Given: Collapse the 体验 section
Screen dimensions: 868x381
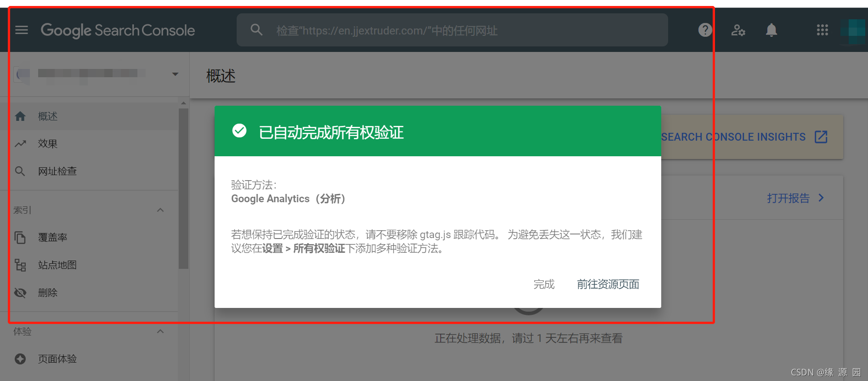Looking at the screenshot, I should click(x=160, y=331).
